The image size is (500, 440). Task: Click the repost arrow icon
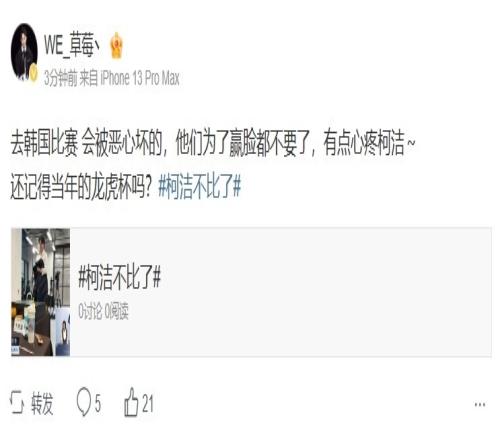[17, 403]
